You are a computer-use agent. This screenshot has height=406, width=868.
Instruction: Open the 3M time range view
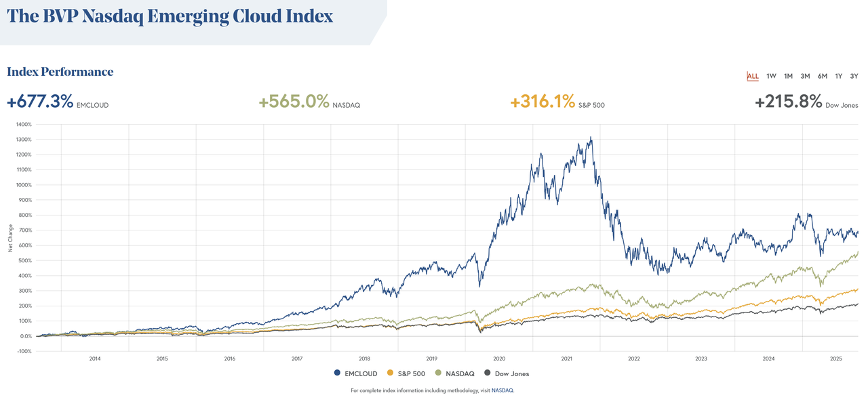point(805,76)
